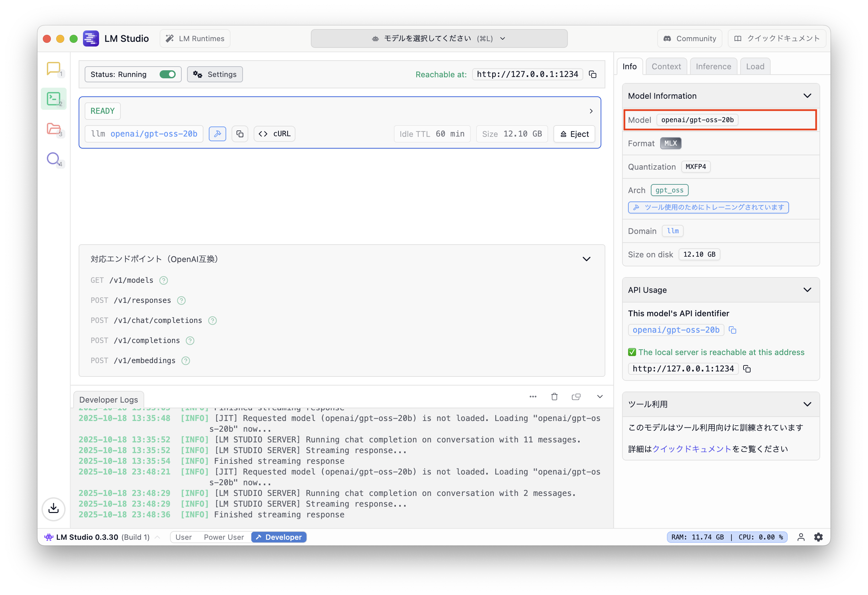Open the Discover magnifier icon in sidebar

point(54,159)
